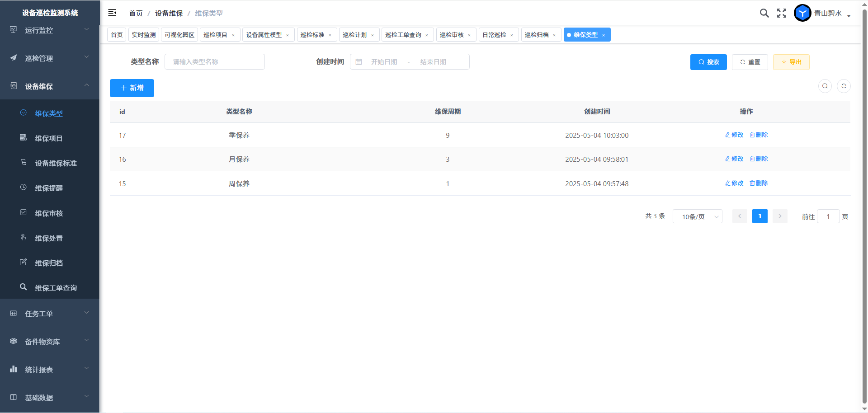
Task: Expand the 运行监控 sidebar menu
Action: tap(50, 30)
